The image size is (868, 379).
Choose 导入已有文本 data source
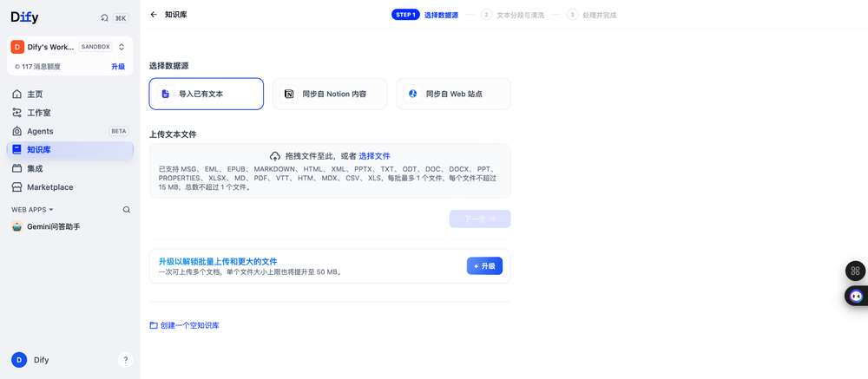coord(207,94)
